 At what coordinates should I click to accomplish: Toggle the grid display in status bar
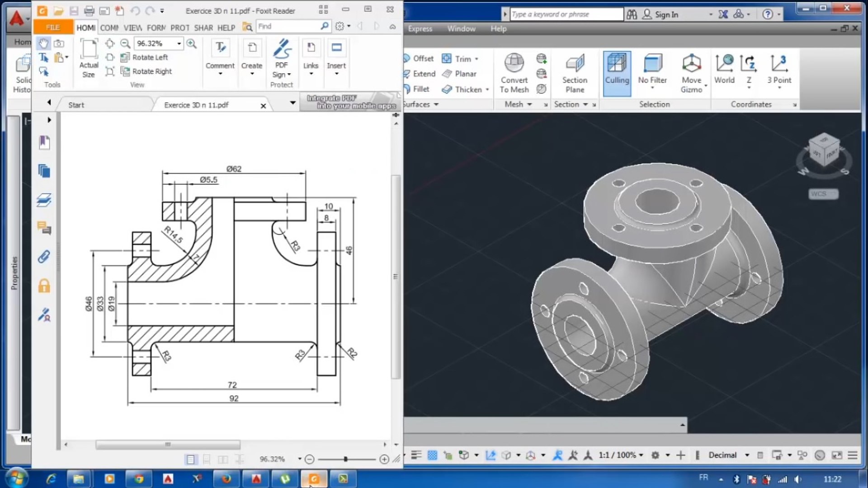(432, 455)
